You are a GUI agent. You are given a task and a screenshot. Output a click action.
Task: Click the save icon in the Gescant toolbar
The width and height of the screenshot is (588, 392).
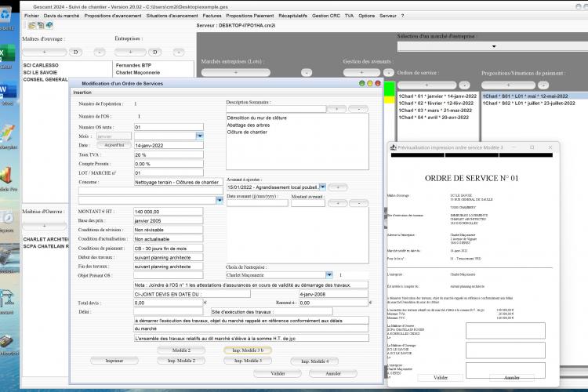click(40, 26)
